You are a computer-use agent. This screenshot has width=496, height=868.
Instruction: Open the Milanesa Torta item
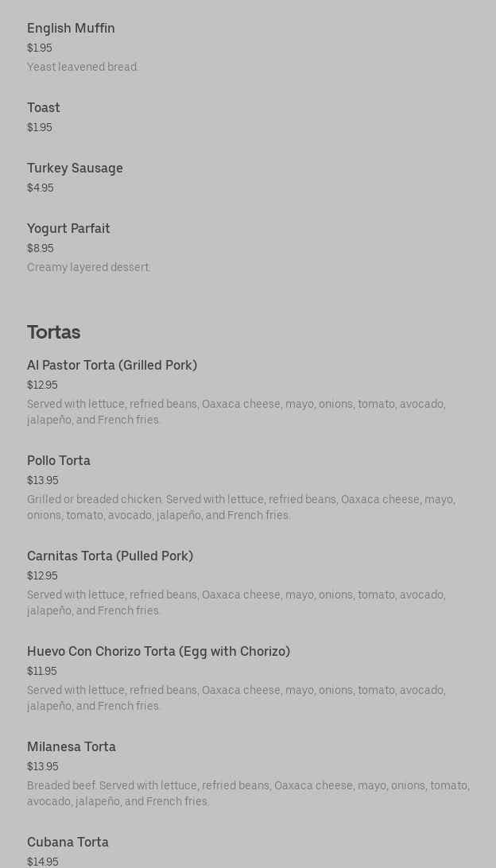(72, 746)
